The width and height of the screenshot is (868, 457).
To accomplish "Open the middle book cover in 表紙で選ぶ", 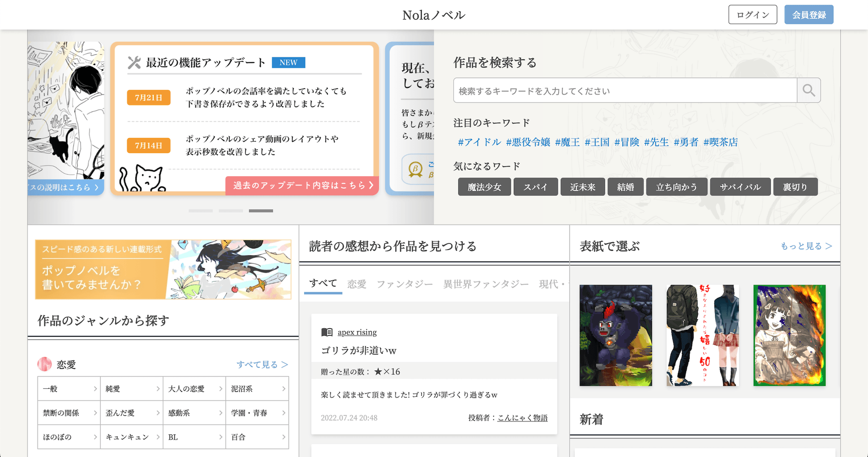I will (702, 335).
